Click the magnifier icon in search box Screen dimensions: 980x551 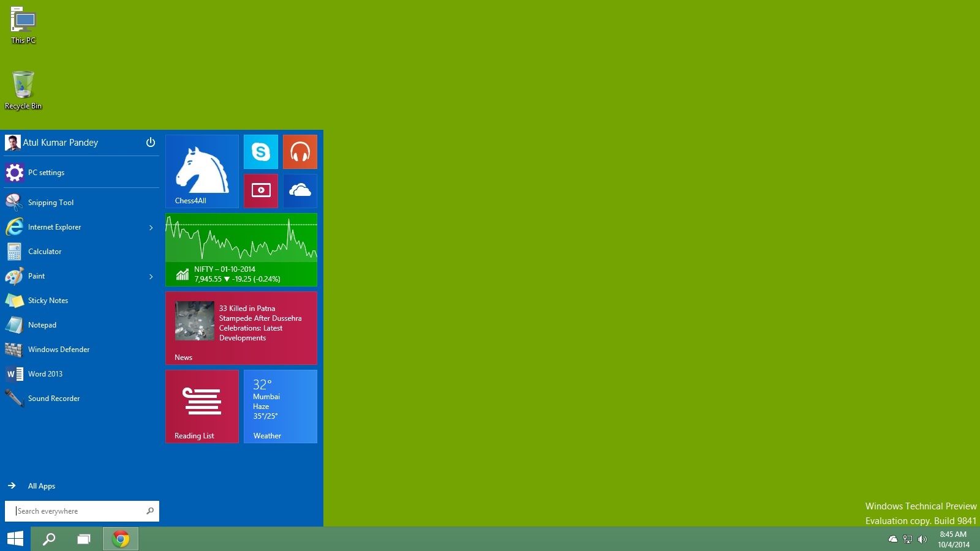(150, 511)
